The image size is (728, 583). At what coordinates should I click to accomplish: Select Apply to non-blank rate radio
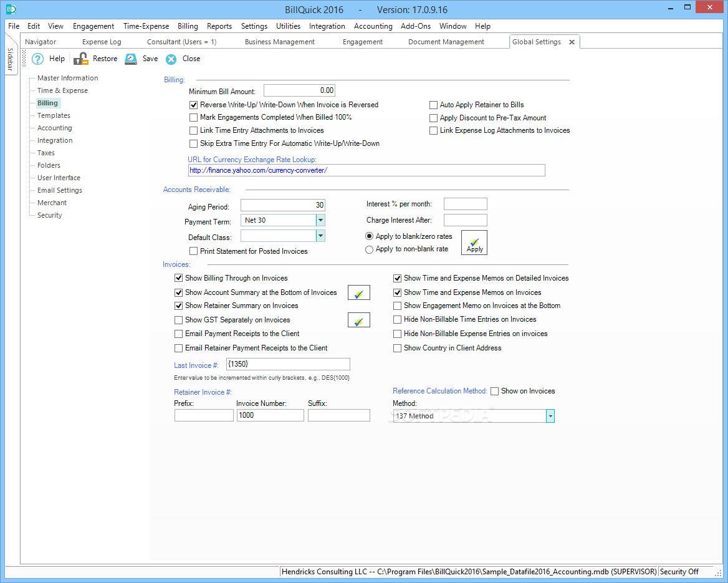(x=369, y=249)
